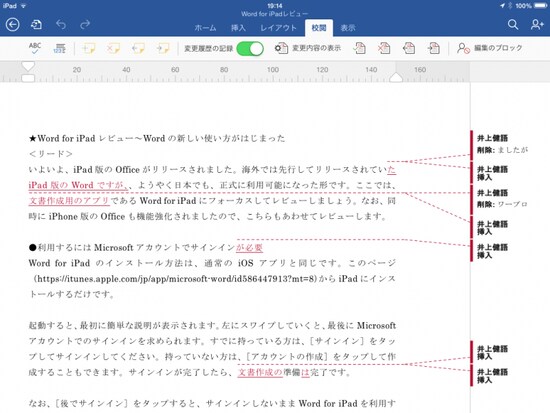Open the share people icon
Viewport: 550px width, 413px height.
pos(537,25)
